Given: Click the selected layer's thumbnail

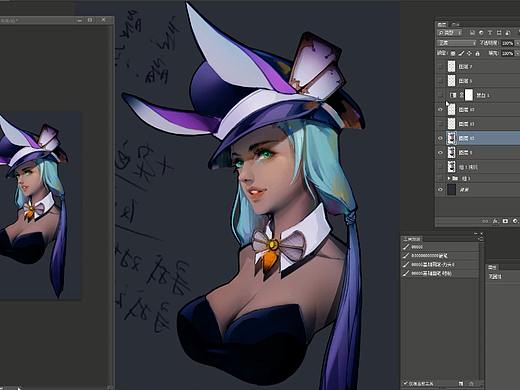Looking at the screenshot, I should pos(451,138).
